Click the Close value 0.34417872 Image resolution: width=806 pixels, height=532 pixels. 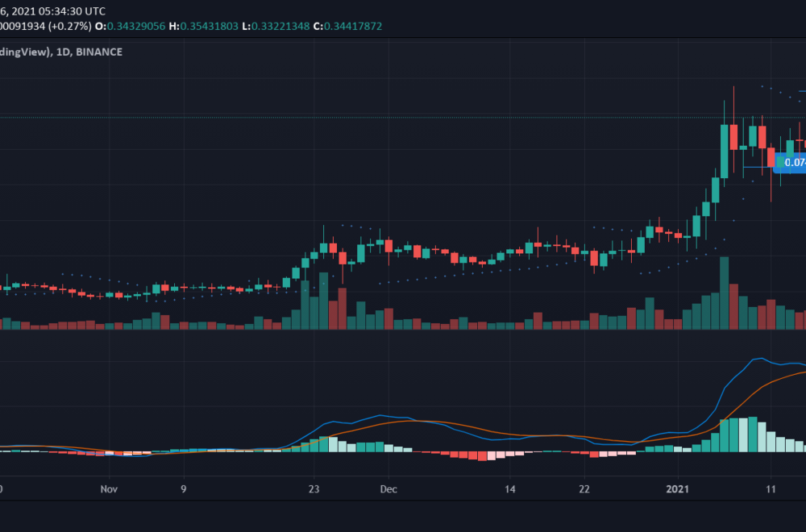tap(353, 27)
